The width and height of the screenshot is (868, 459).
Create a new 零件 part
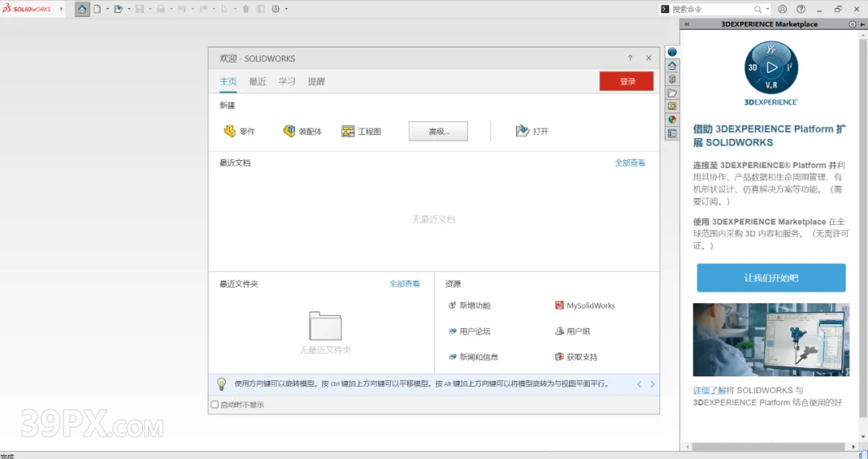[240, 131]
